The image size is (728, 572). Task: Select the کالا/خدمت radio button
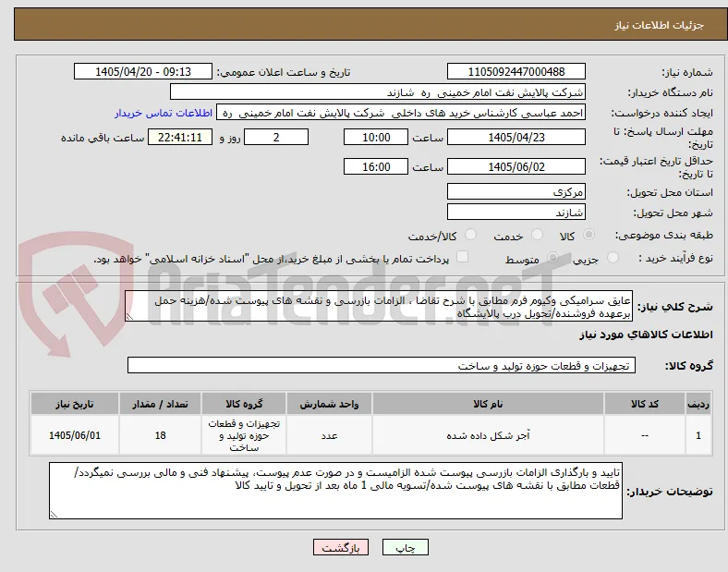[471, 235]
